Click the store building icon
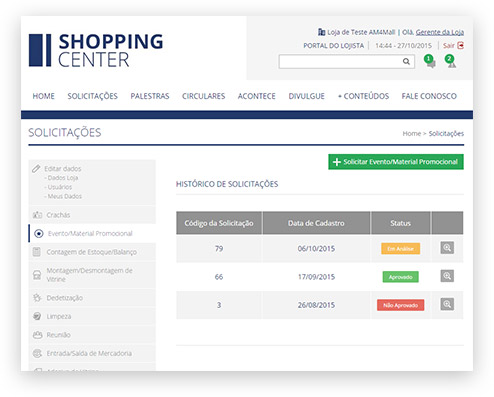 coord(321,32)
